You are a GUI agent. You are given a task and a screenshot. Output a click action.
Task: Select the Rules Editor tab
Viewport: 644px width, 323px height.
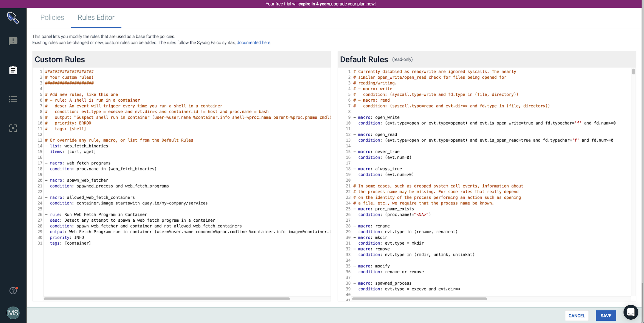96,17
